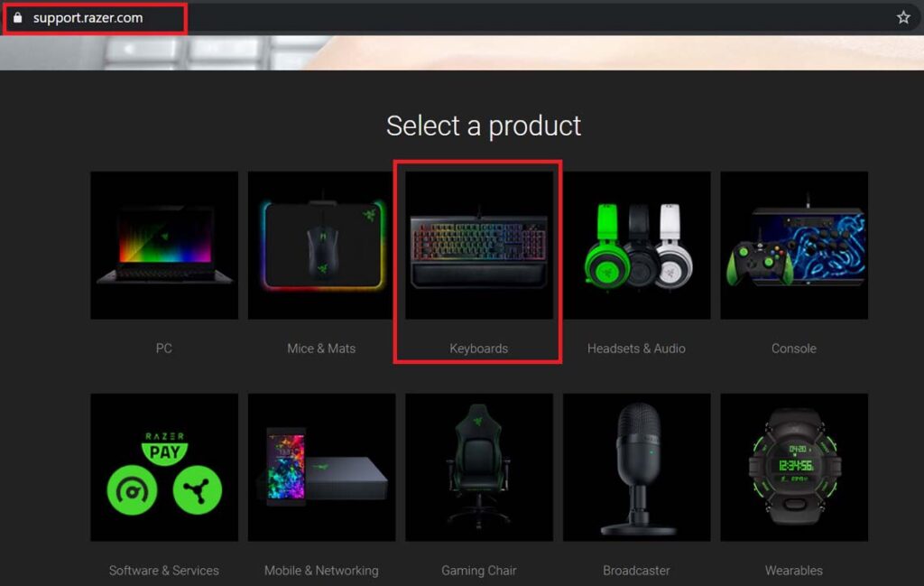Select the Mice & Mats category
This screenshot has height=586, width=924.
[321, 244]
